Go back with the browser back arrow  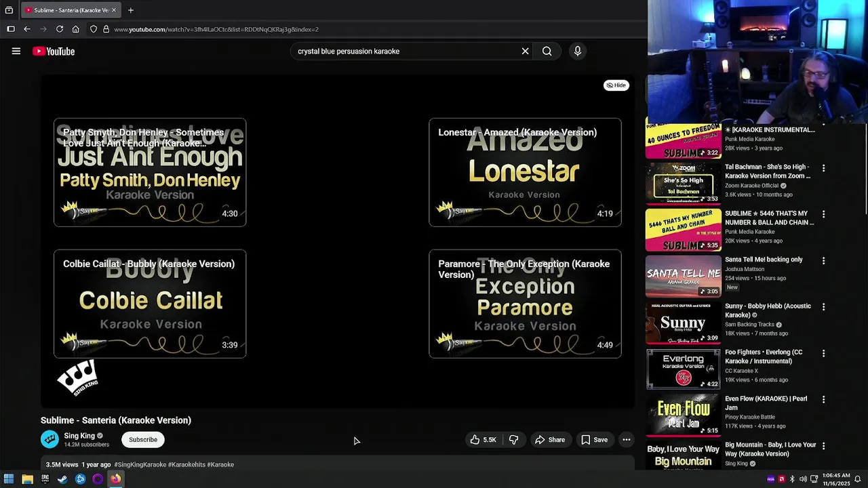27,29
